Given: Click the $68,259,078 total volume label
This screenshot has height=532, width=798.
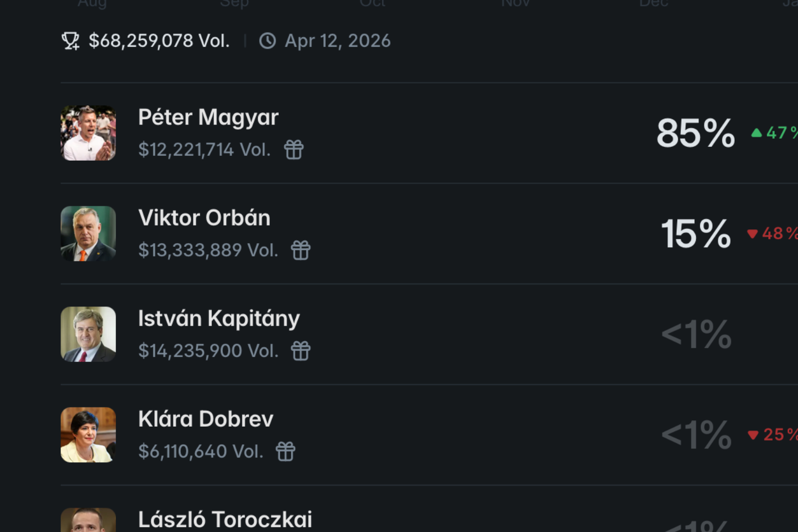Looking at the screenshot, I should 159,41.
